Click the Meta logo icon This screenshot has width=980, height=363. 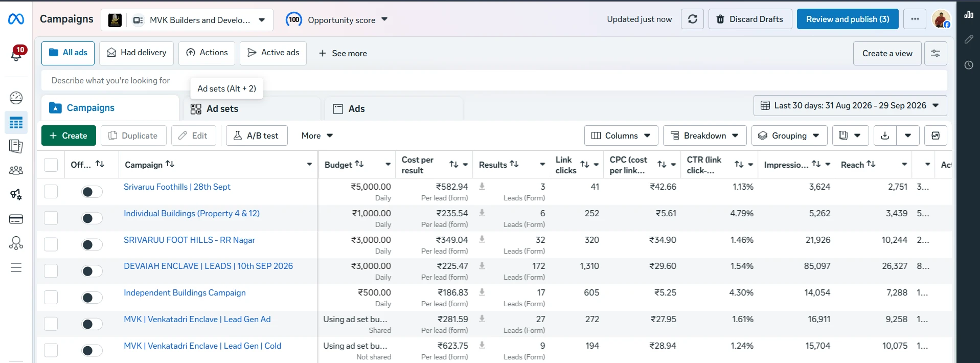[x=16, y=19]
